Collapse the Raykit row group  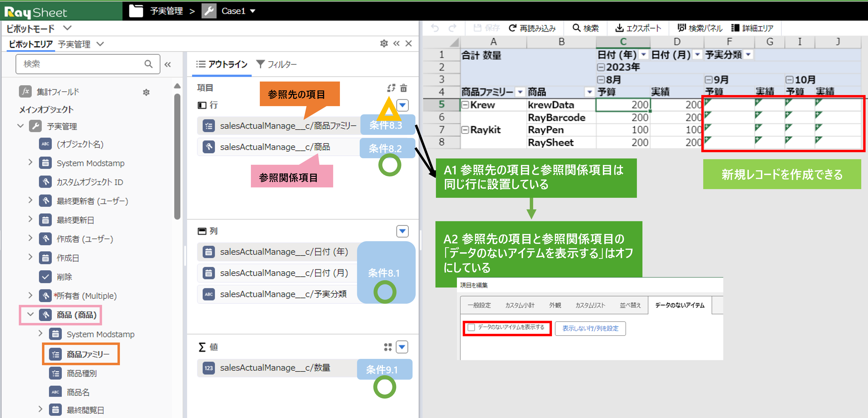[465, 130]
